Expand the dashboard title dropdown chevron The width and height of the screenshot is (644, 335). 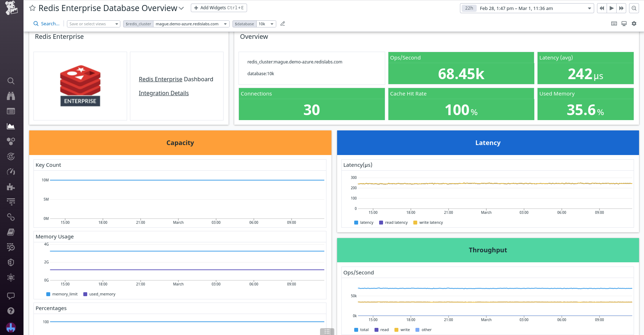[181, 8]
